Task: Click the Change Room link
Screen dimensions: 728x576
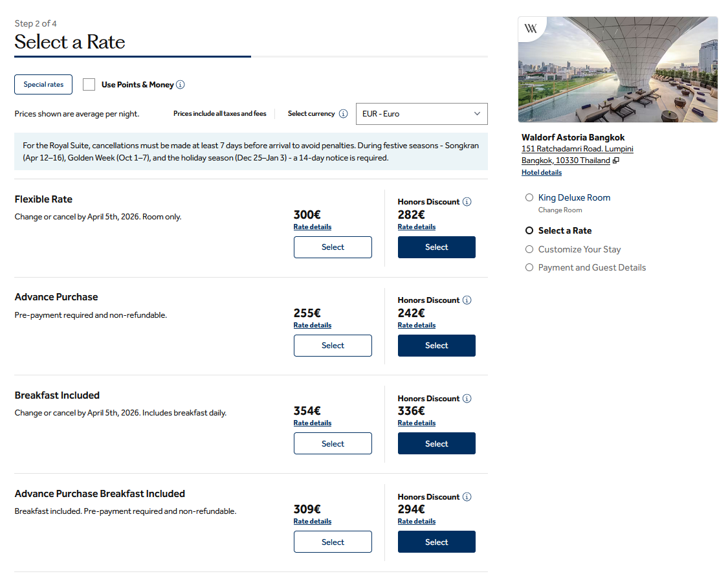Action: tap(559, 210)
